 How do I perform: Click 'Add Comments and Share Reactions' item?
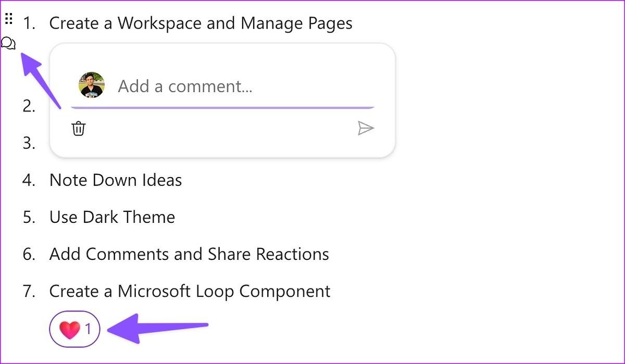(189, 254)
